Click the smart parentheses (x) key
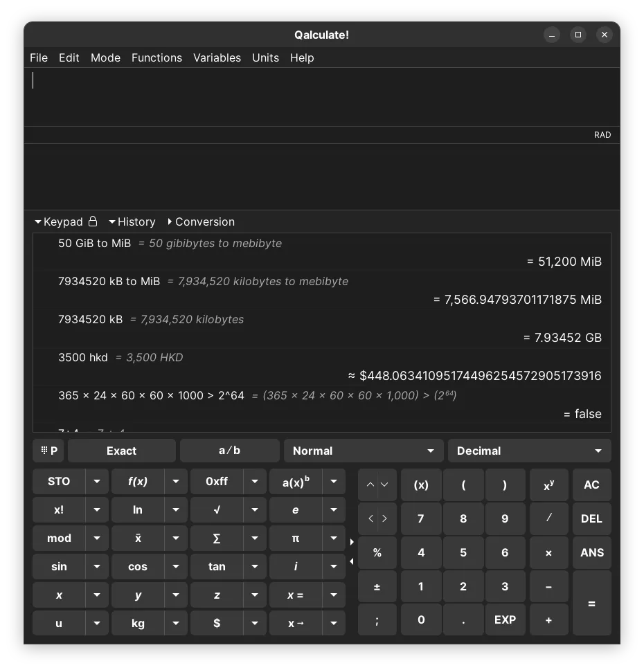 pos(421,485)
